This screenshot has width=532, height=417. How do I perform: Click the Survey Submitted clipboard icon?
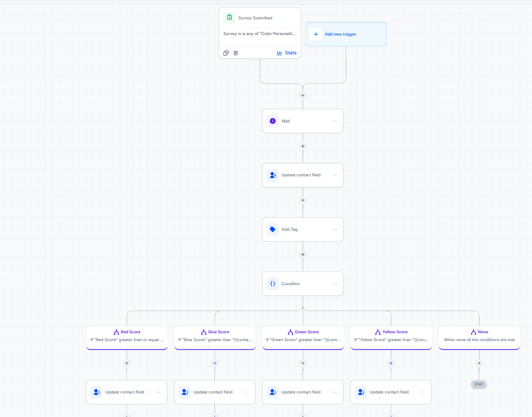coord(229,18)
